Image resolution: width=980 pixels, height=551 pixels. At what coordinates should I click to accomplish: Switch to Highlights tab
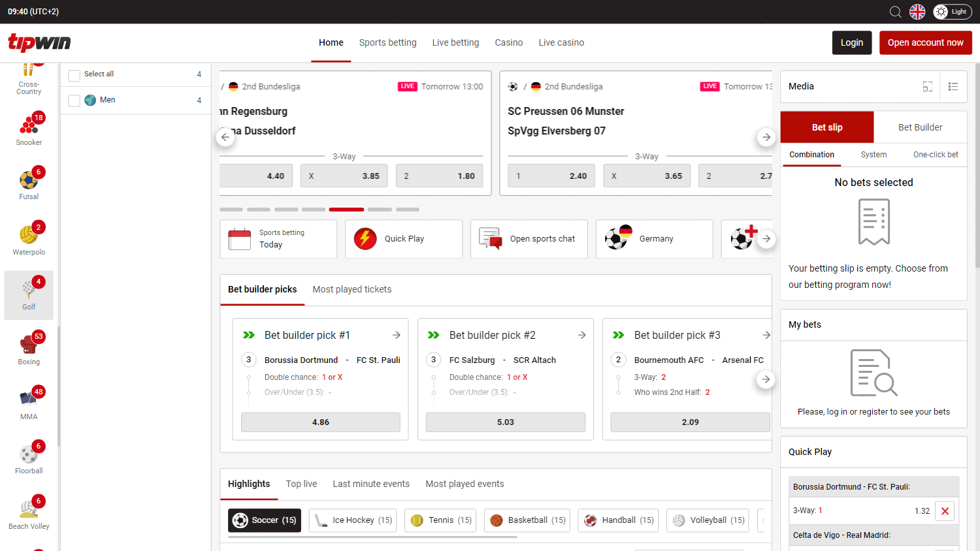tap(249, 484)
